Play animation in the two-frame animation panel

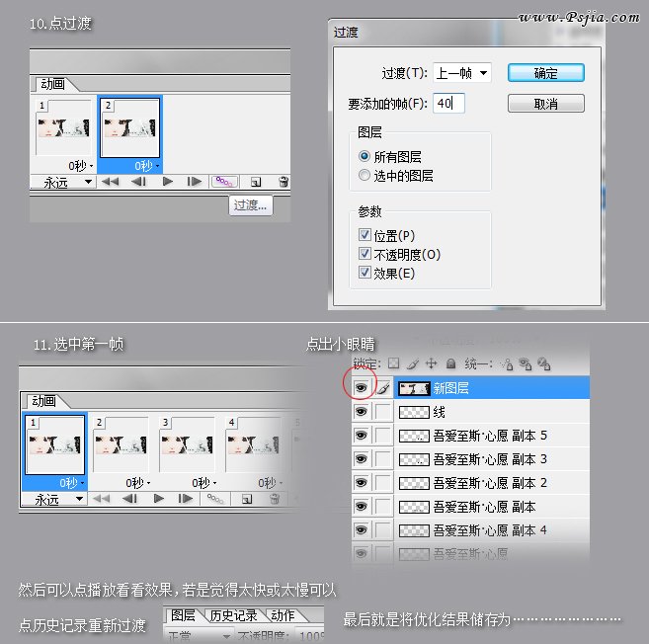tap(168, 182)
